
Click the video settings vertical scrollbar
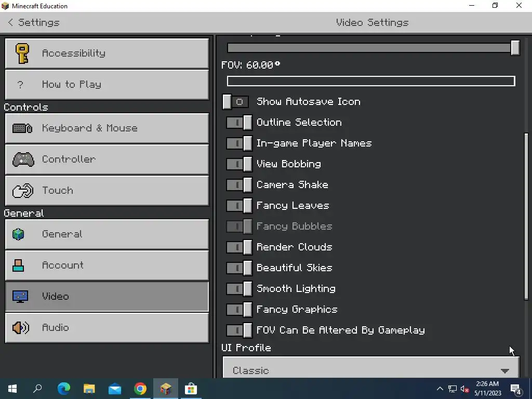[x=526, y=217]
